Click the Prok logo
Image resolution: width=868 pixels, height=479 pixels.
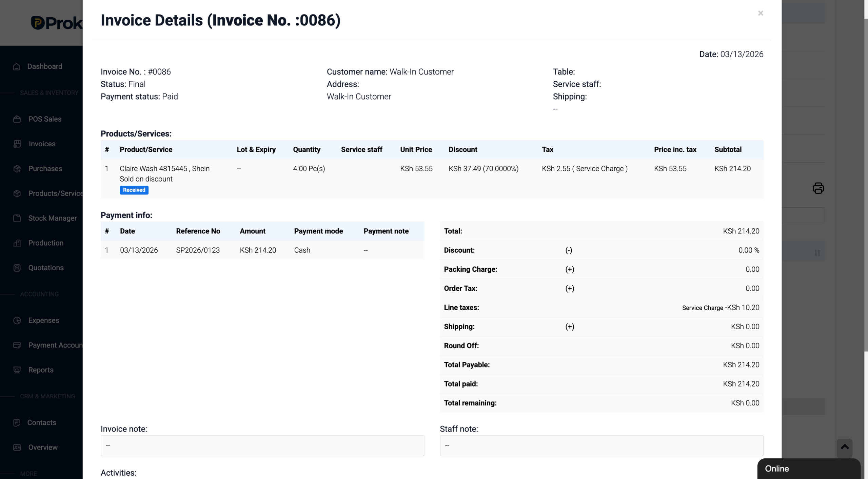click(x=57, y=23)
